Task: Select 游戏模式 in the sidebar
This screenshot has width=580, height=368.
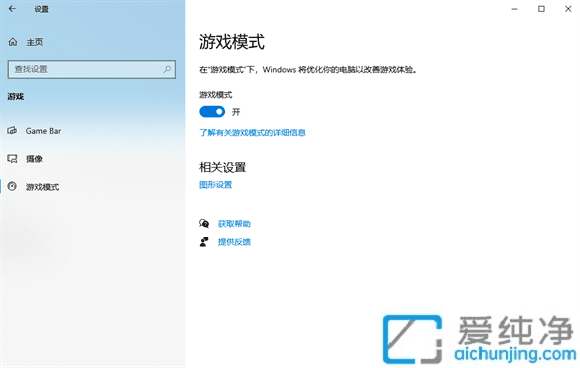Action: (x=42, y=187)
